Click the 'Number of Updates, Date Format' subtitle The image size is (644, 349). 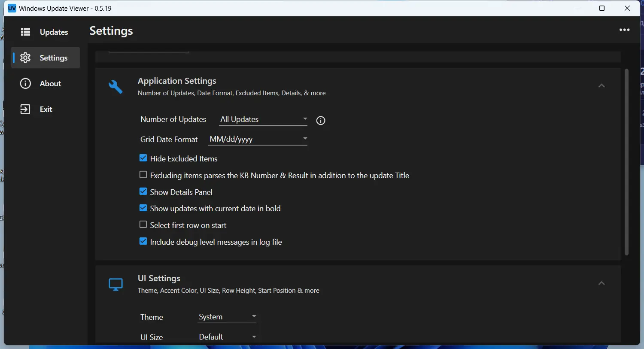point(232,93)
